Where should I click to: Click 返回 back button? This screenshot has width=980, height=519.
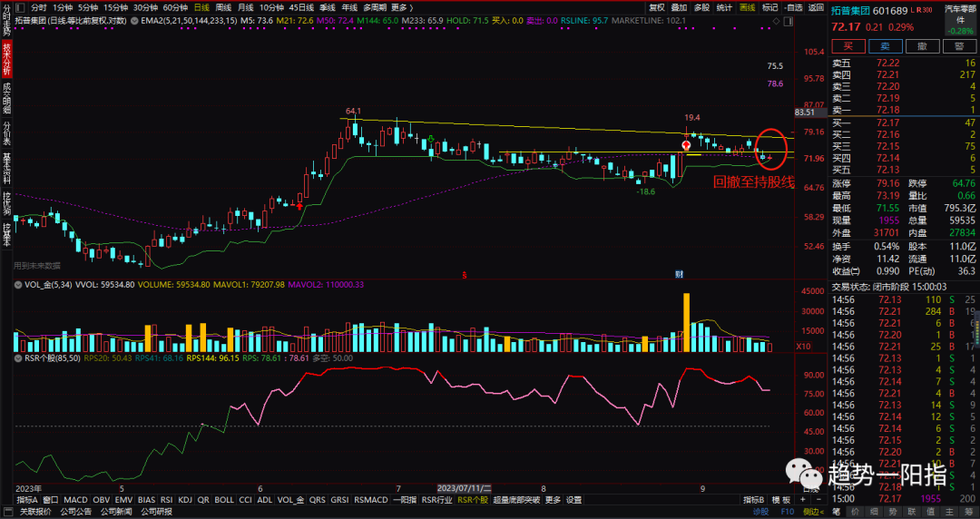click(x=816, y=7)
